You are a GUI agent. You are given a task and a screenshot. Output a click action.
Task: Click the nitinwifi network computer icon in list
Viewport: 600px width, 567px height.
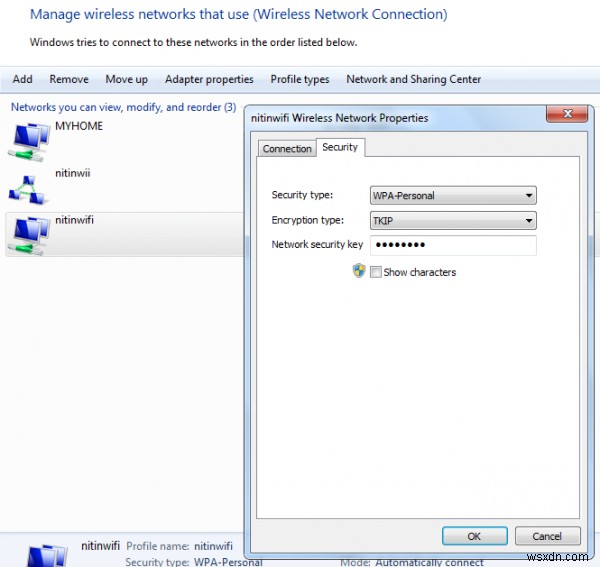pos(29,236)
